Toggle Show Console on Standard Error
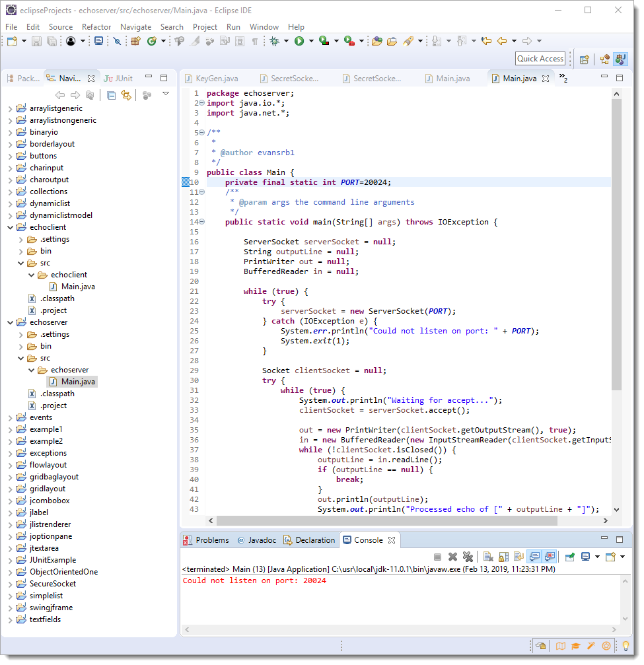This screenshot has width=644, height=665. click(550, 557)
